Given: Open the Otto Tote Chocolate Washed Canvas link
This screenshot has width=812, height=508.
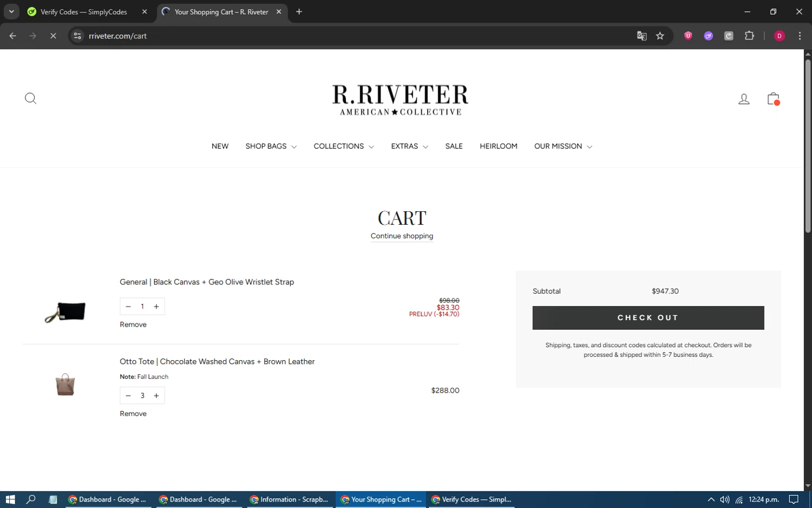Looking at the screenshot, I should click(217, 362).
